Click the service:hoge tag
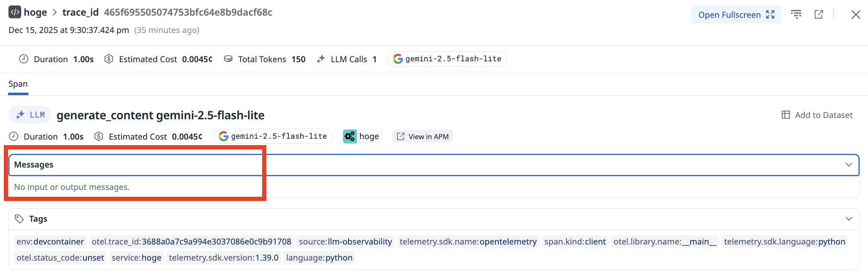Screen dimensions: 868x275 [x=136, y=258]
